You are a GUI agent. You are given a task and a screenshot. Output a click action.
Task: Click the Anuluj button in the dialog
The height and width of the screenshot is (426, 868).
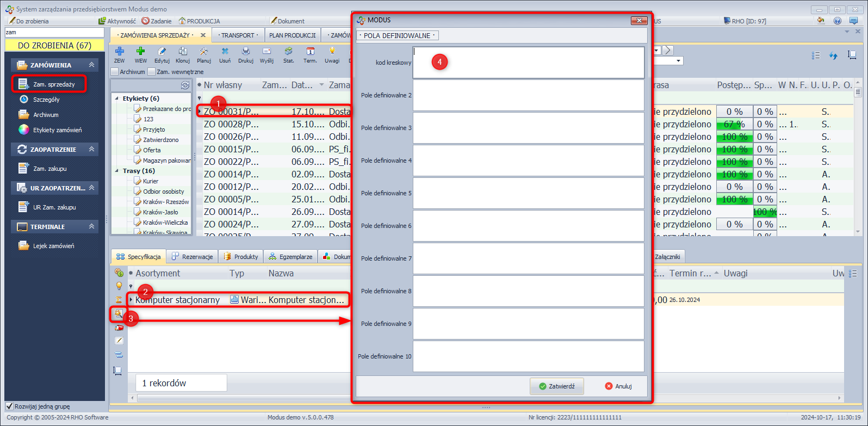tap(618, 386)
